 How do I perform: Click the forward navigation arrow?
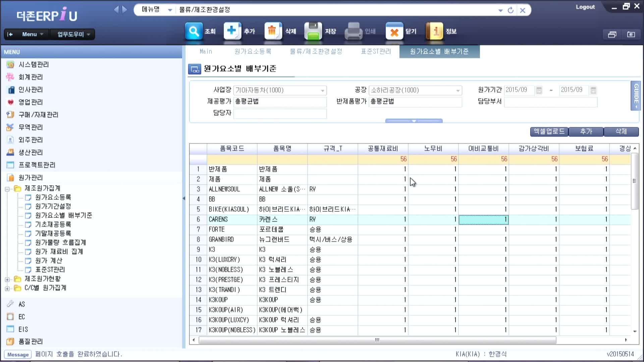pyautogui.click(x=125, y=9)
